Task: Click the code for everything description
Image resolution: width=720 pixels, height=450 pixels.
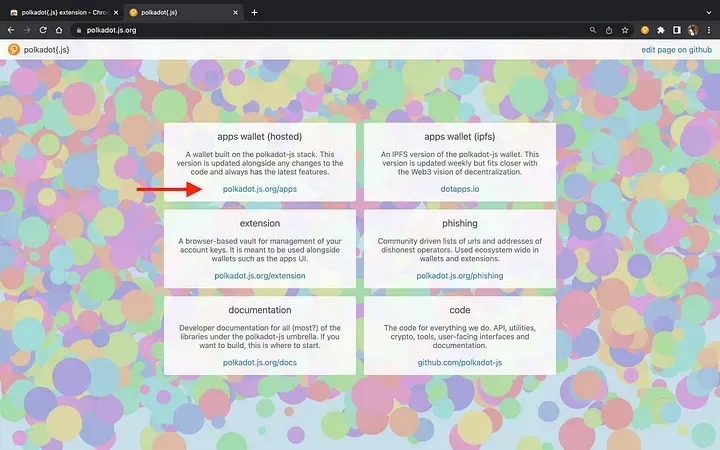Action: click(x=460, y=337)
